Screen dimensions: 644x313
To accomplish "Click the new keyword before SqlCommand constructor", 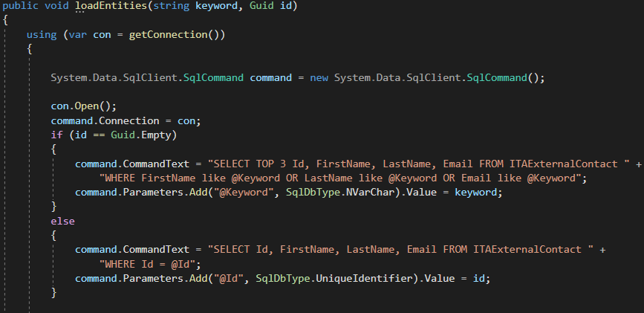I will [x=319, y=78].
